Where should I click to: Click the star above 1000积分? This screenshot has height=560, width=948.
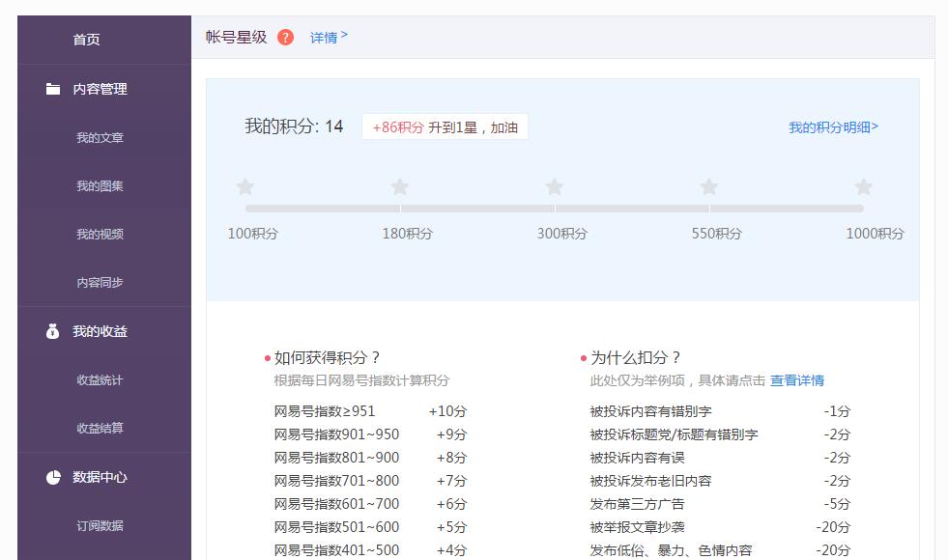click(x=863, y=187)
